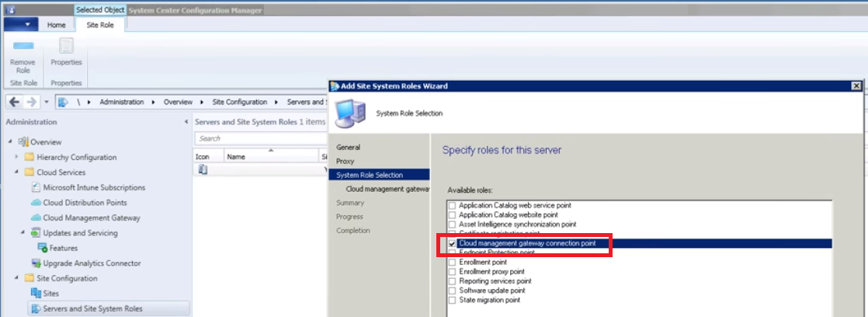Check Asset Intelligence synchronization point
Screen dimensions: 868x317
point(452,225)
